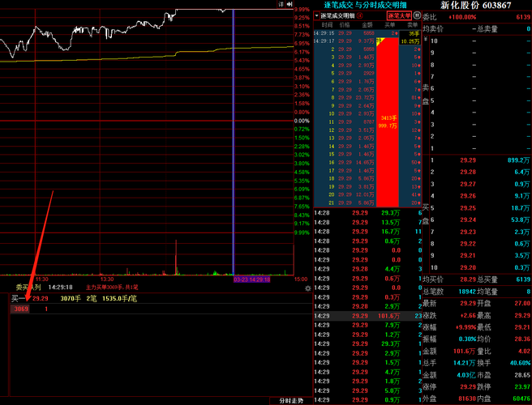Click buy level 1 volume 899.2万
The image size is (532, 405).
[x=518, y=160]
